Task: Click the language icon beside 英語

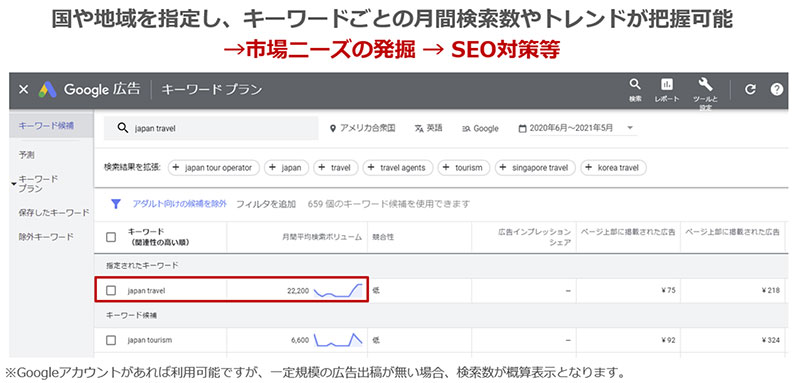Action: pos(419,129)
